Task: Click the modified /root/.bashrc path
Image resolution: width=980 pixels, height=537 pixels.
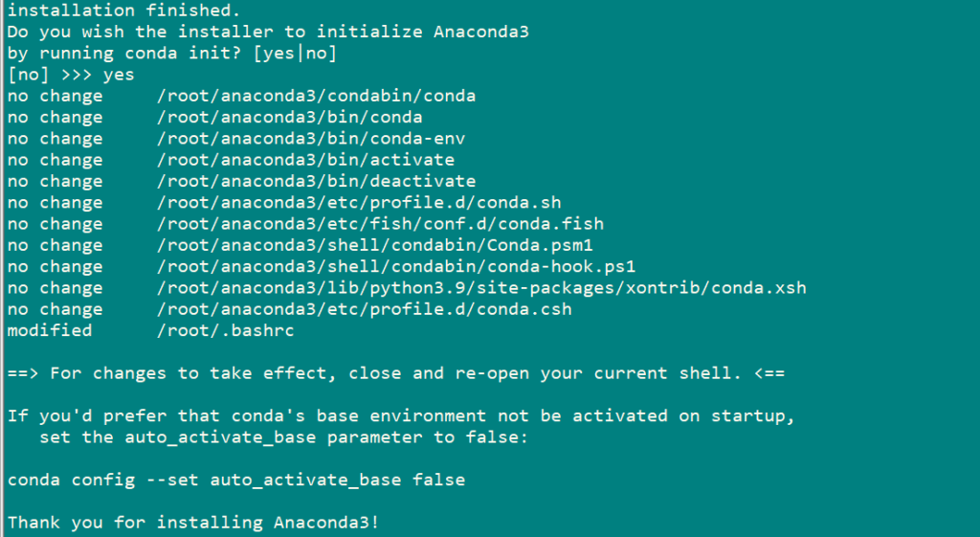Action: point(226,330)
